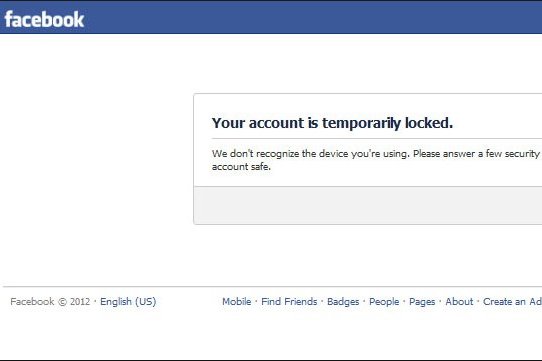Click the 'account safe.' text line
The width and height of the screenshot is (542, 361).
click(x=241, y=167)
